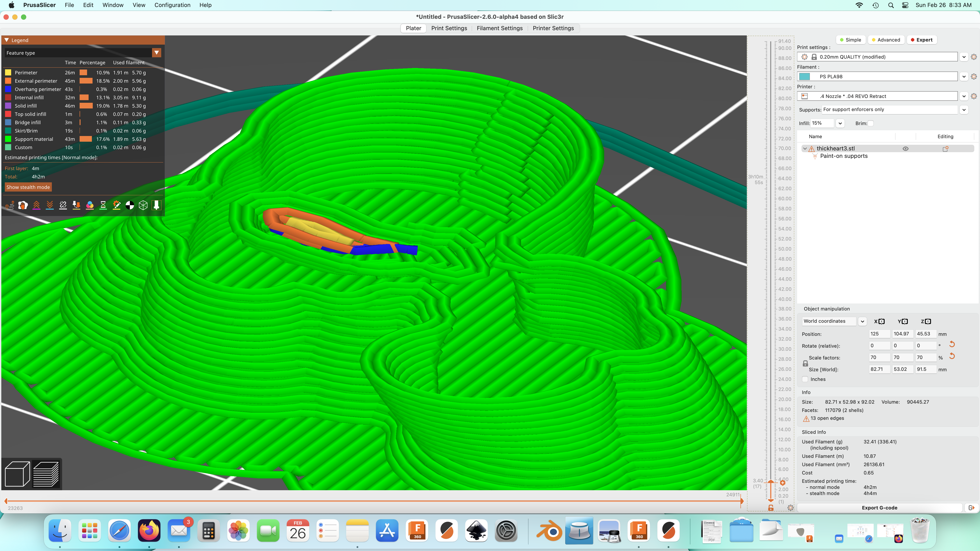980x551 pixels.
Task: Toggle Retractions display icon
Action: (x=37, y=205)
